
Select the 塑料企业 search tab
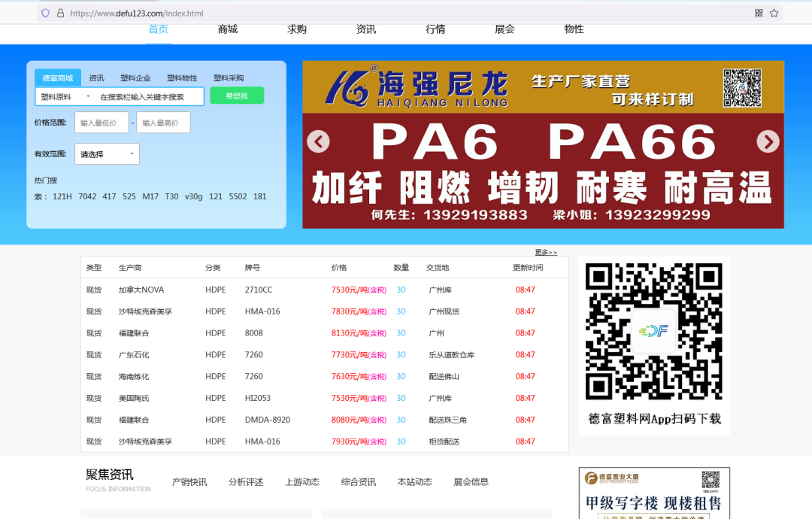(x=135, y=77)
